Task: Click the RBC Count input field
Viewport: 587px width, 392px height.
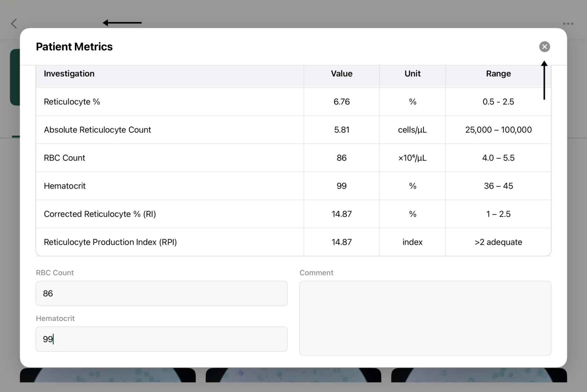Action: [161, 293]
